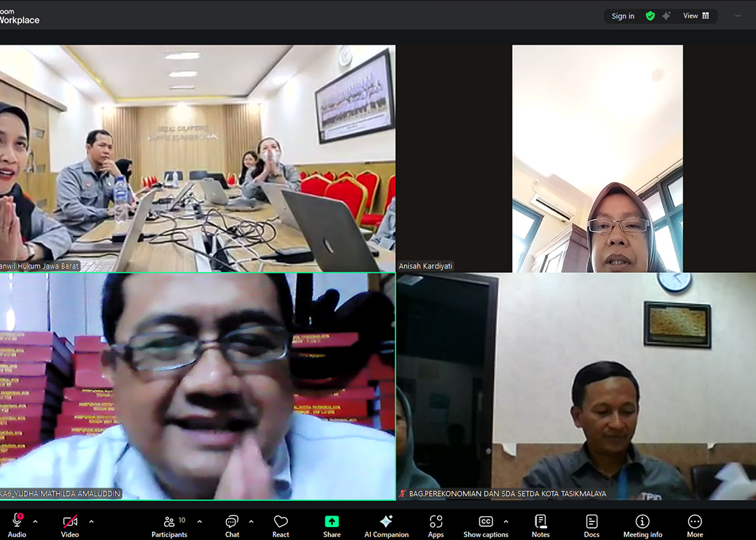756x540 pixels.
Task: Open the View layout menu
Action: coord(696,16)
